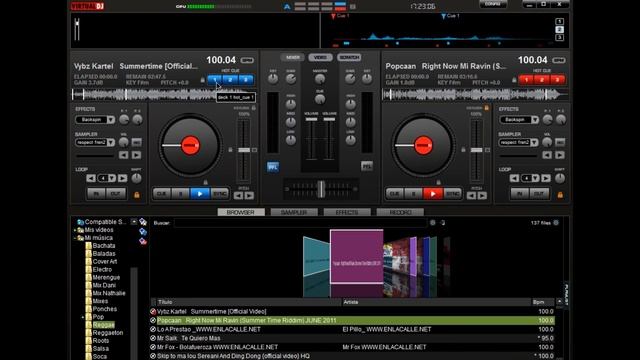The height and width of the screenshot is (360, 640).
Task: Expand Mis videos folder
Action: (75, 230)
